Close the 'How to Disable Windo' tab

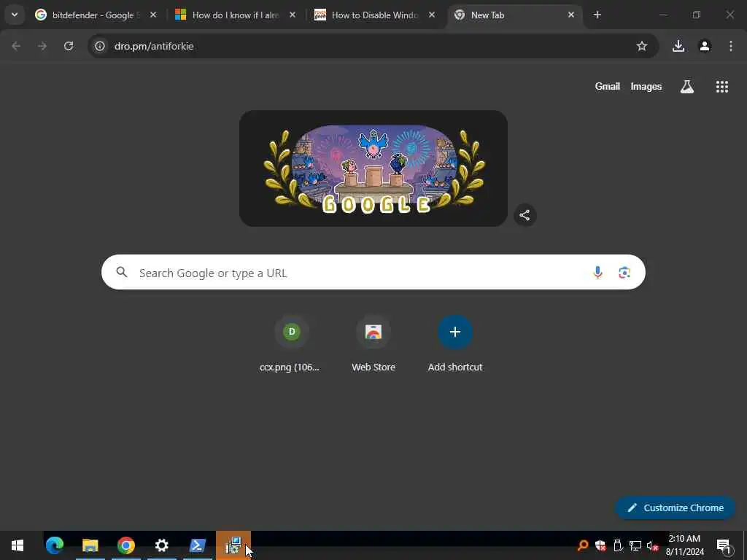pyautogui.click(x=432, y=15)
